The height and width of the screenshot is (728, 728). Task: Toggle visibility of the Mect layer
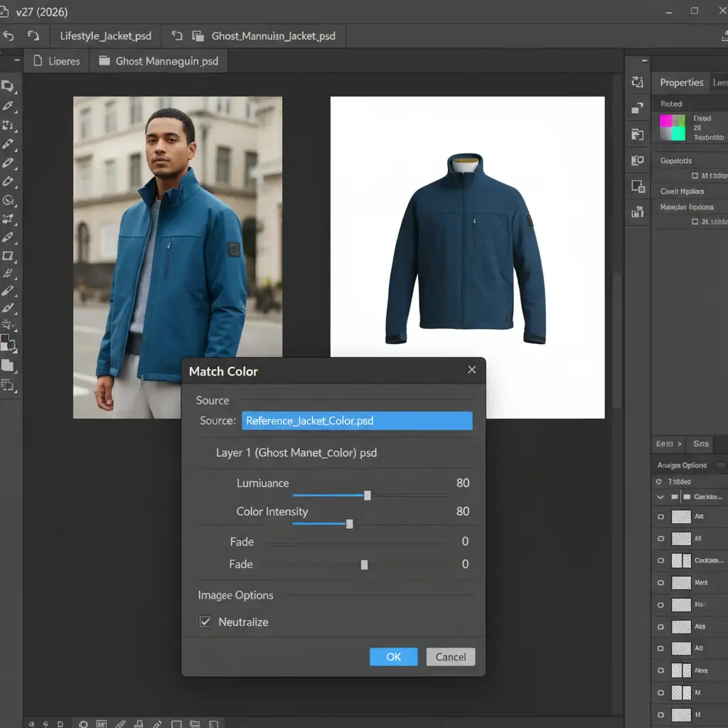660,583
